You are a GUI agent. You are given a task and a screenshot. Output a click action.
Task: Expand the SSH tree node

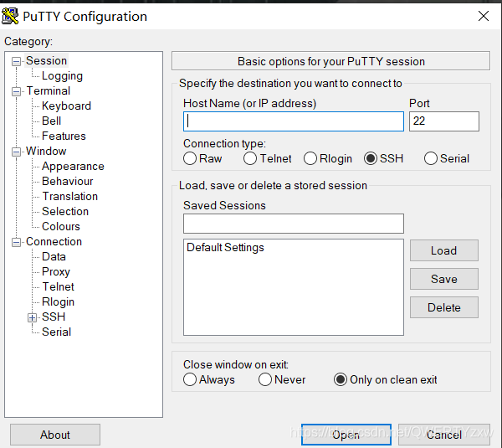(32, 317)
